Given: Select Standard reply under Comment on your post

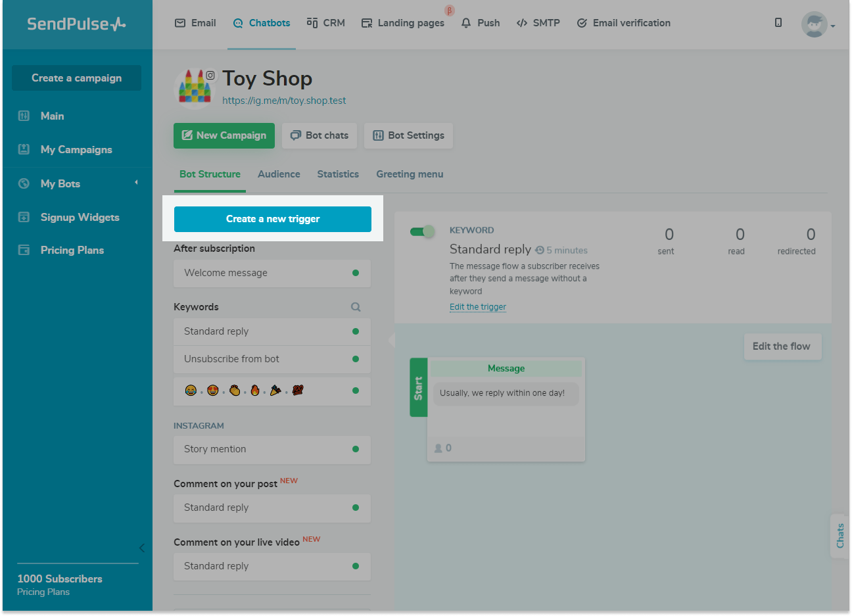Looking at the screenshot, I should click(272, 508).
